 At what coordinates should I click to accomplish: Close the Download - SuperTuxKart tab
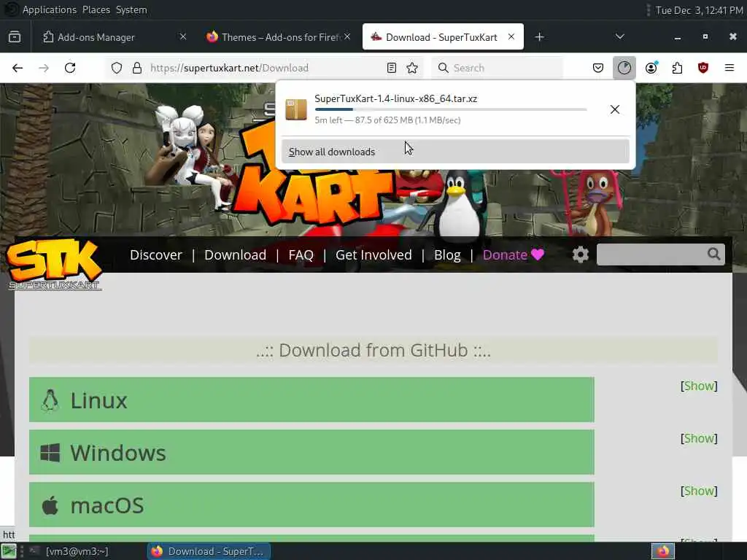pos(511,36)
